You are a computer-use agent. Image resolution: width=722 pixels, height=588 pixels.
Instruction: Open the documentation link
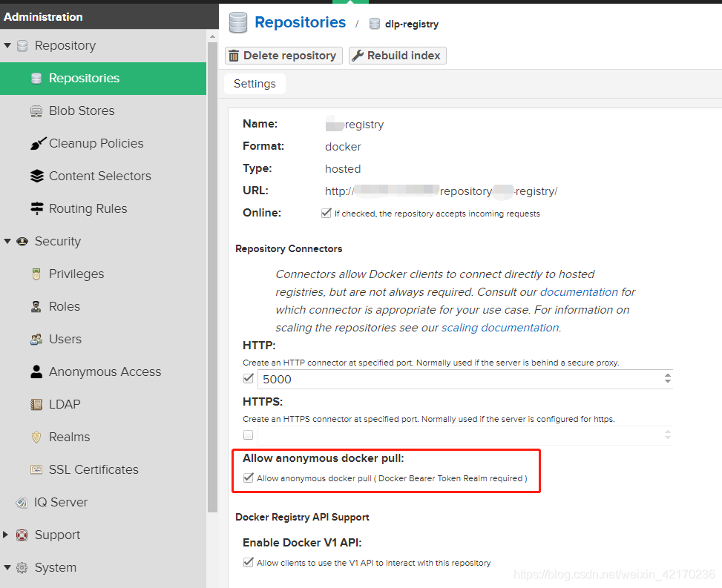coord(579,292)
